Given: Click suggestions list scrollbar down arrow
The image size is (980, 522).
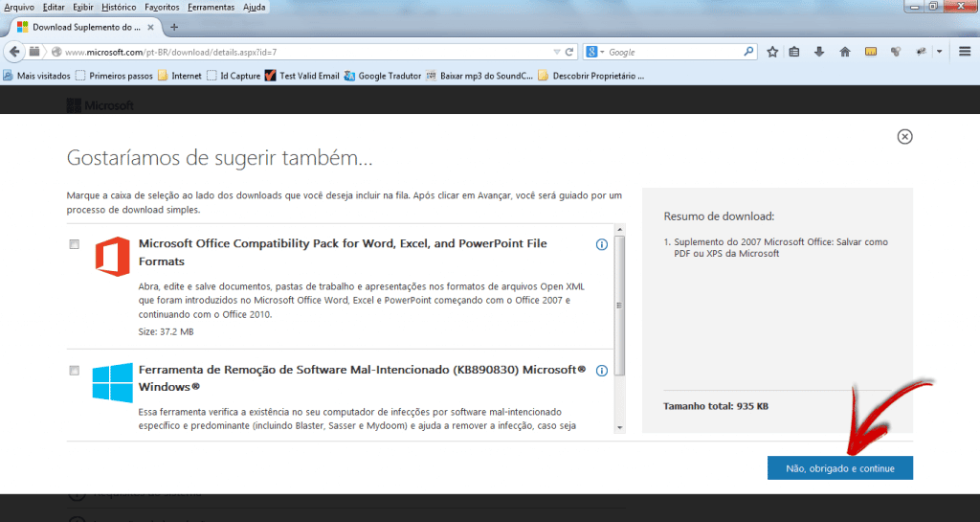Looking at the screenshot, I should [x=620, y=427].
